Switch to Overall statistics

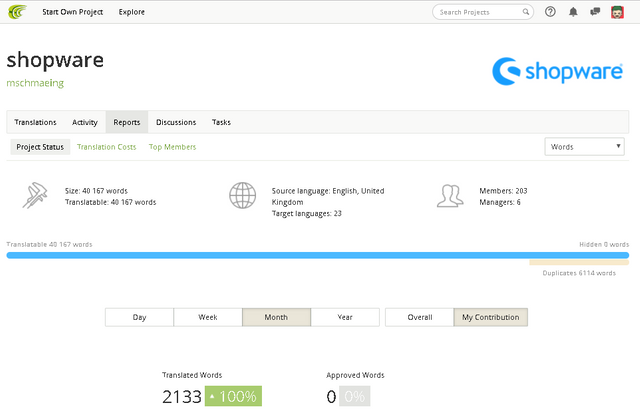420,317
